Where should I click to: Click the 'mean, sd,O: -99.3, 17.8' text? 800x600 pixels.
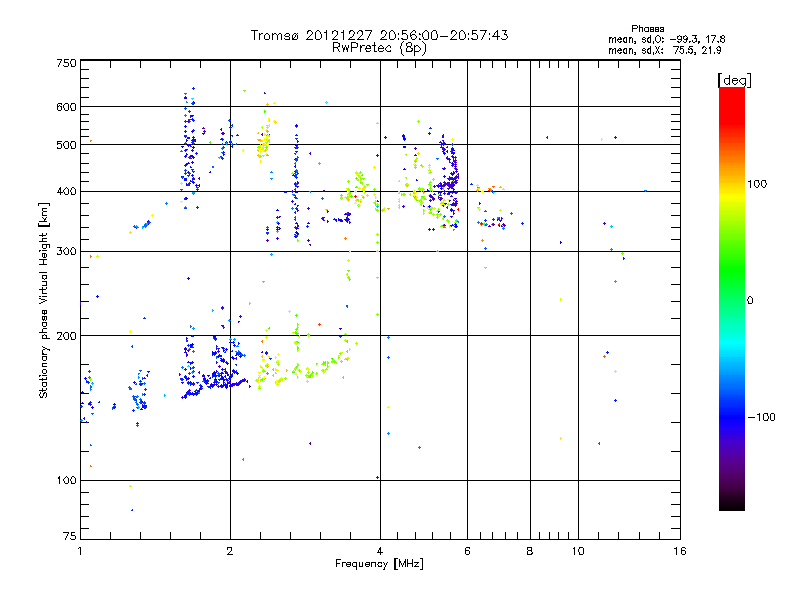(x=666, y=40)
